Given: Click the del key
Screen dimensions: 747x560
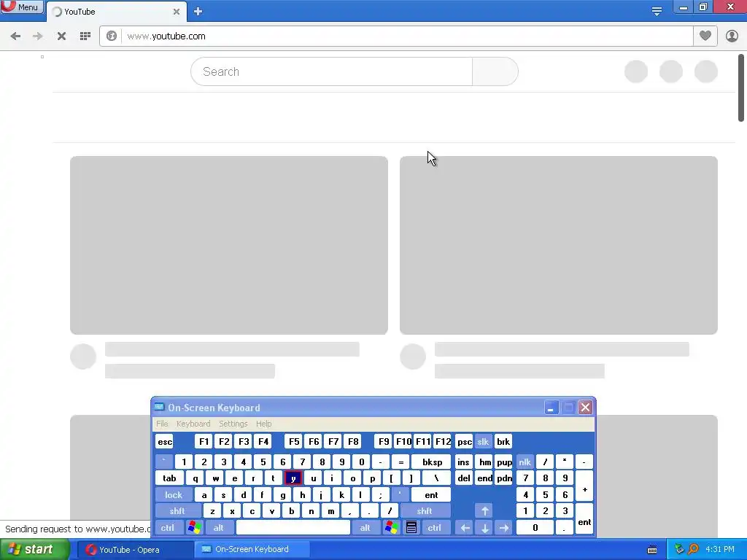Looking at the screenshot, I should pyautogui.click(x=463, y=478).
